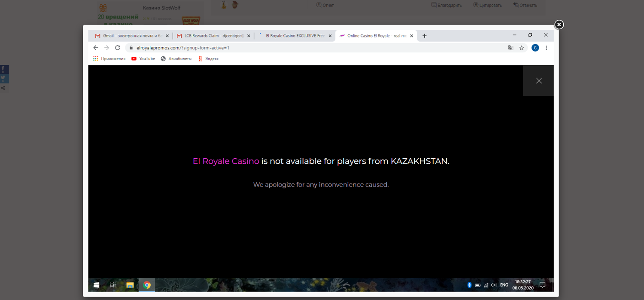The image size is (644, 300).
Task: Open the Chrome profile avatar G
Action: click(x=535, y=48)
